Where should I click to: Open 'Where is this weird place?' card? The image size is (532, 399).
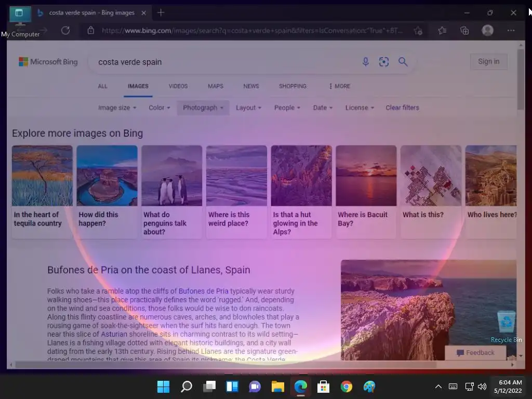click(236, 192)
